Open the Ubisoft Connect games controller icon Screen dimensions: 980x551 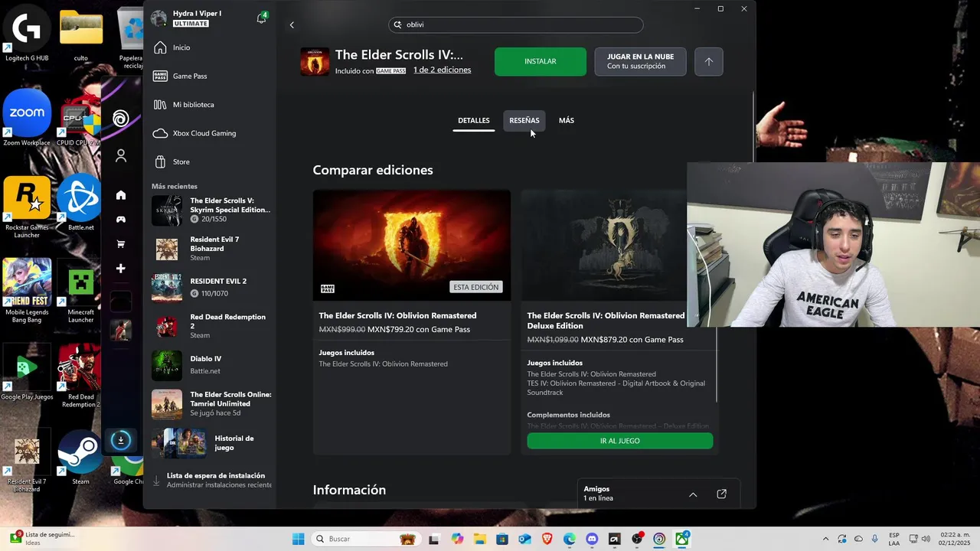coord(121,220)
